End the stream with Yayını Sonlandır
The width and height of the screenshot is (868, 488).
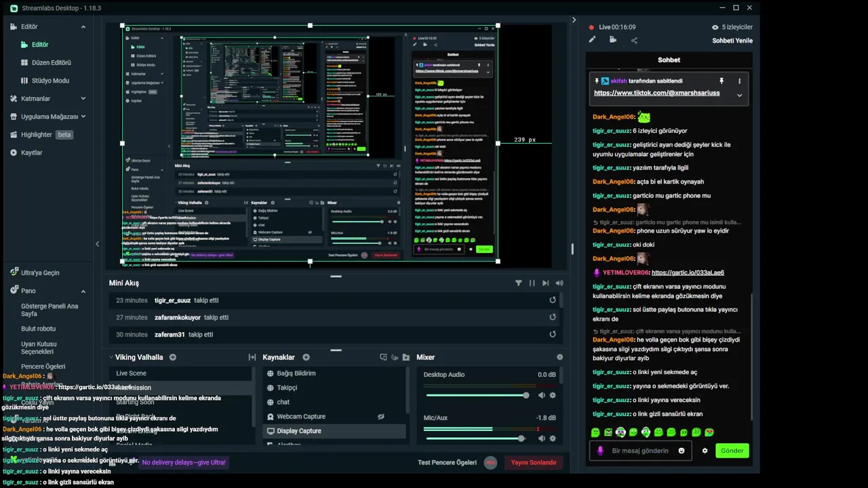534,462
